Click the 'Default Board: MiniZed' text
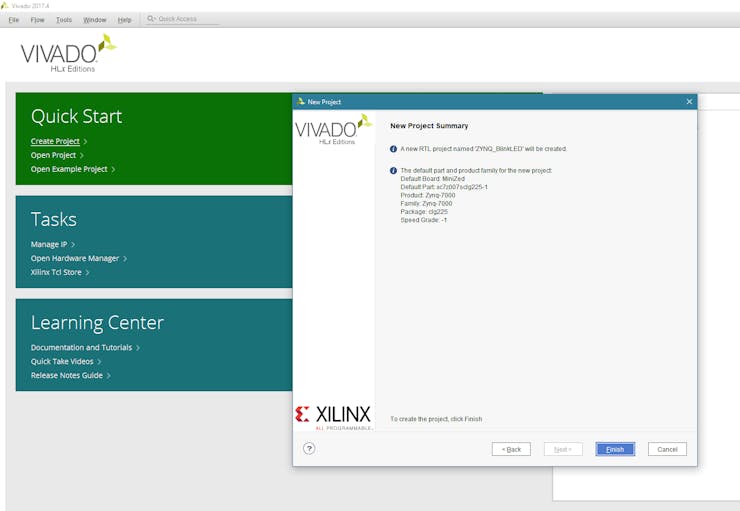 coord(432,179)
